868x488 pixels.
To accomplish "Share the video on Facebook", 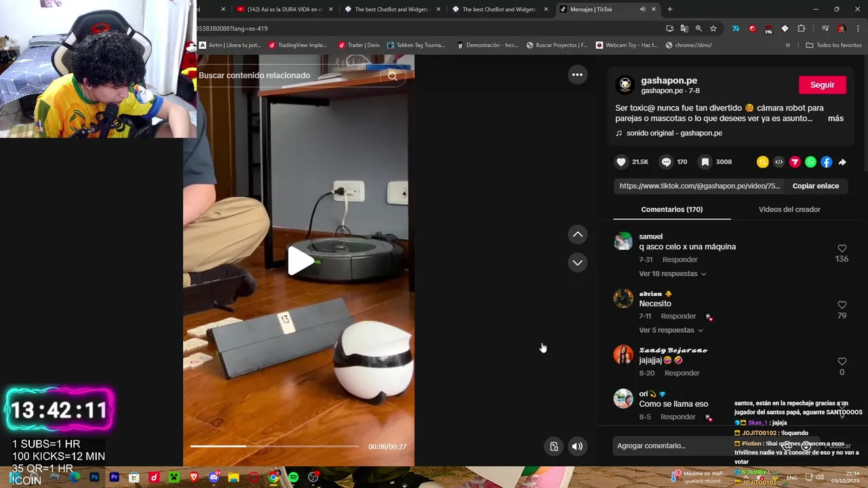I will click(826, 162).
